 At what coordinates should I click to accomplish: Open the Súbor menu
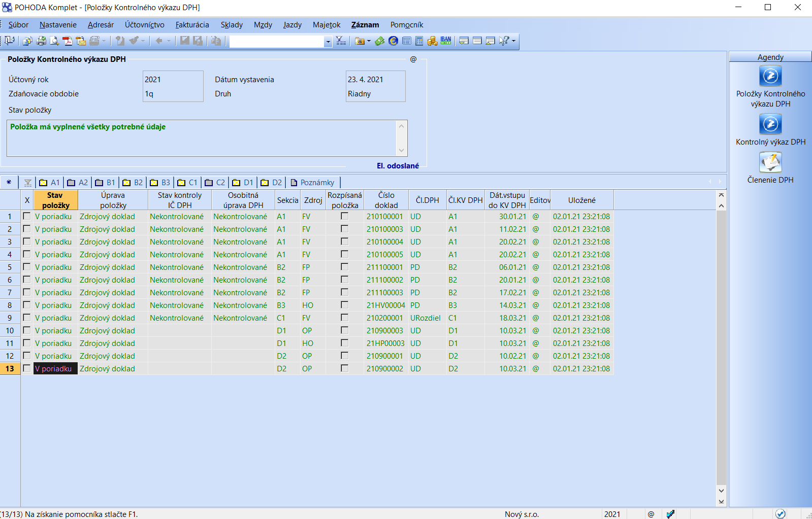coord(18,25)
